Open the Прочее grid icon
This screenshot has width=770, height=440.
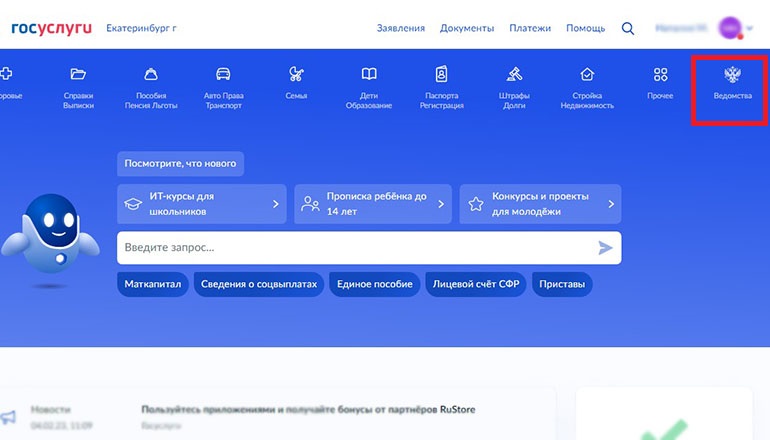click(660, 75)
